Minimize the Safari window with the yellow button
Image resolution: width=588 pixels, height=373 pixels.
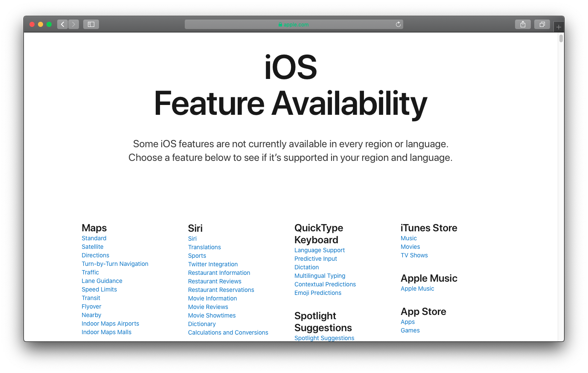click(x=41, y=24)
